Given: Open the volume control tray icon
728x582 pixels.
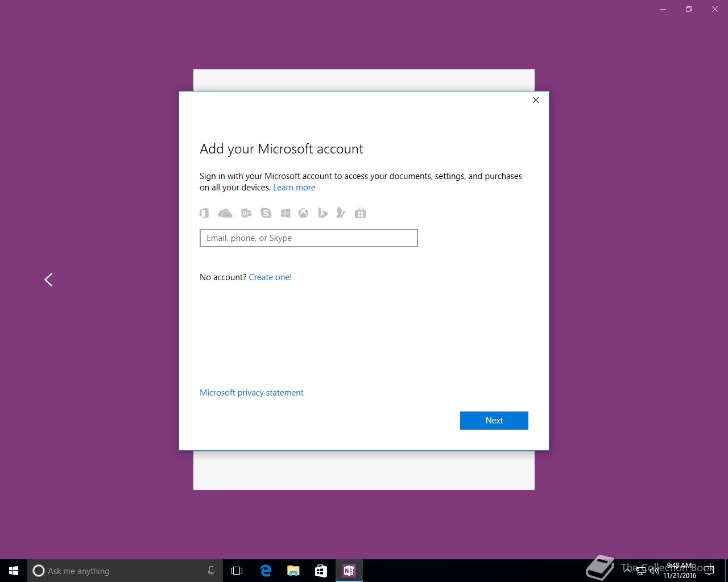Looking at the screenshot, I should pos(655,571).
